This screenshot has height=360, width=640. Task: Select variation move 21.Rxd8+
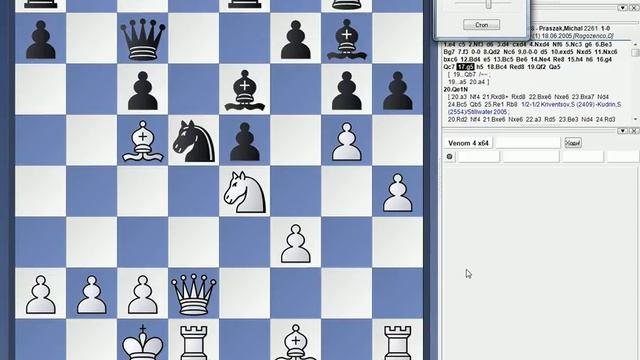[x=496, y=97]
